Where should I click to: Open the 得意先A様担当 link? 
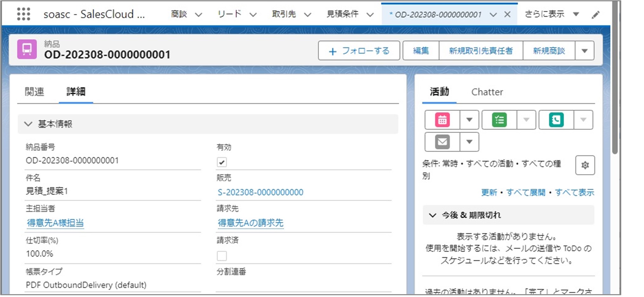[55, 223]
